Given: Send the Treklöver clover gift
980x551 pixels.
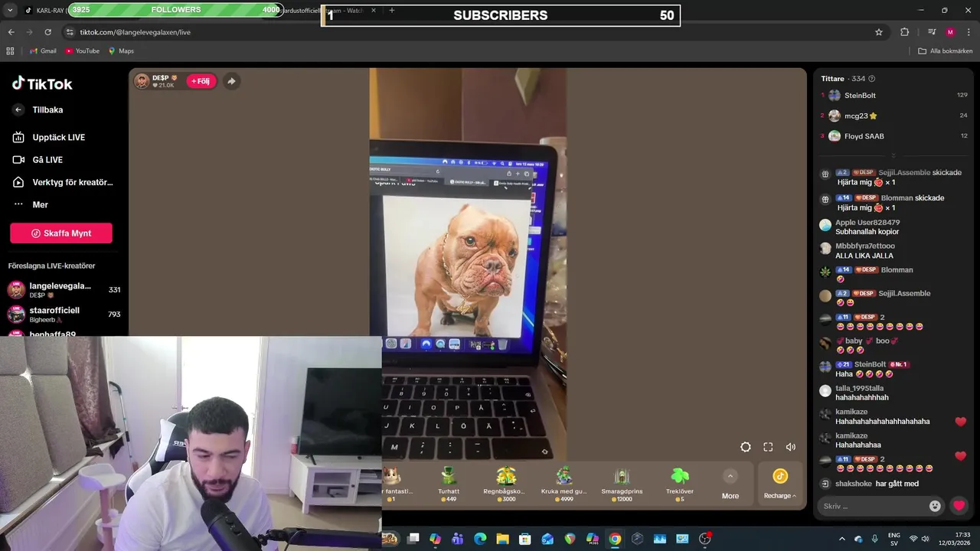Looking at the screenshot, I should tap(680, 484).
